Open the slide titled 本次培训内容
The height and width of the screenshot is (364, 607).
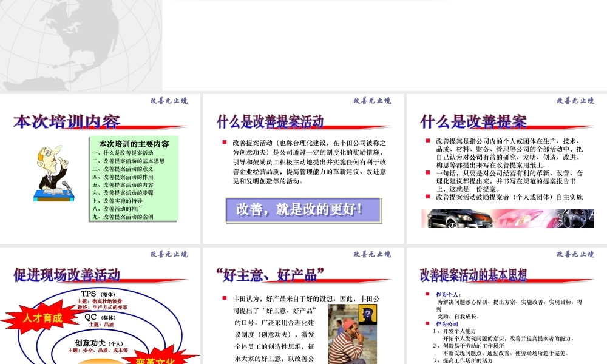pos(100,169)
